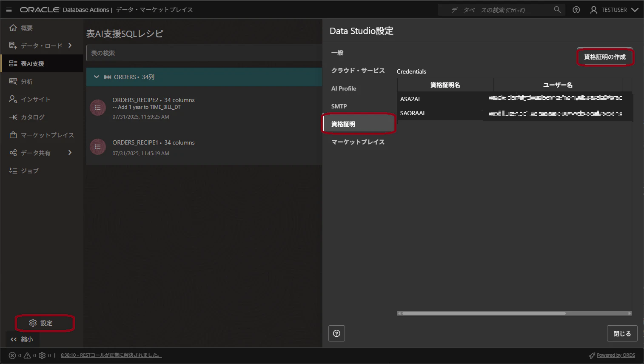
Task: Open the ジョブ list icon
Action: [13, 171]
